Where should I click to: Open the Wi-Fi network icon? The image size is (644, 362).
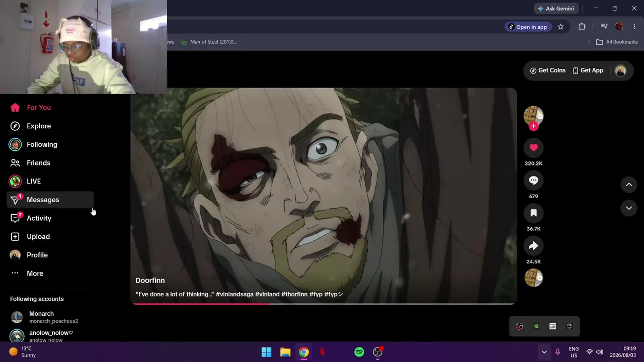[590, 352]
